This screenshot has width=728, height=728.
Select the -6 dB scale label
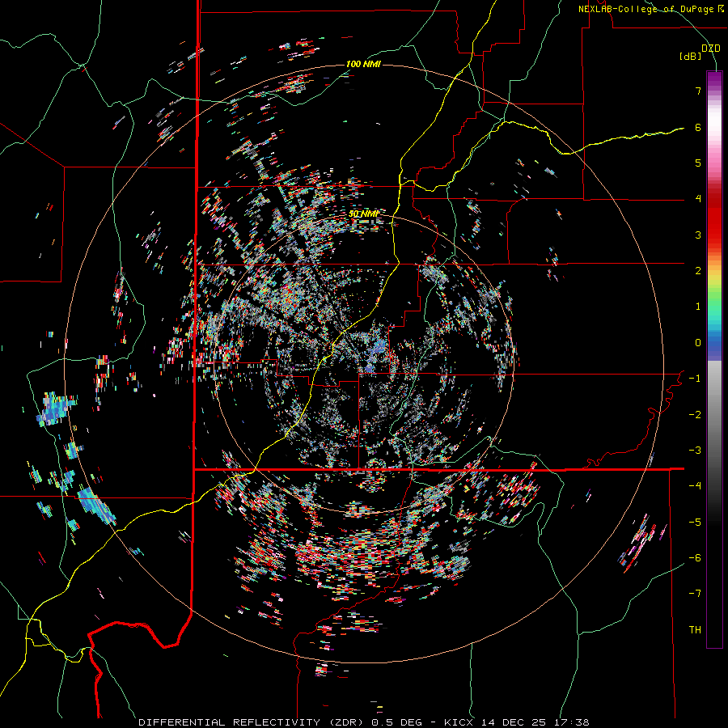point(695,558)
